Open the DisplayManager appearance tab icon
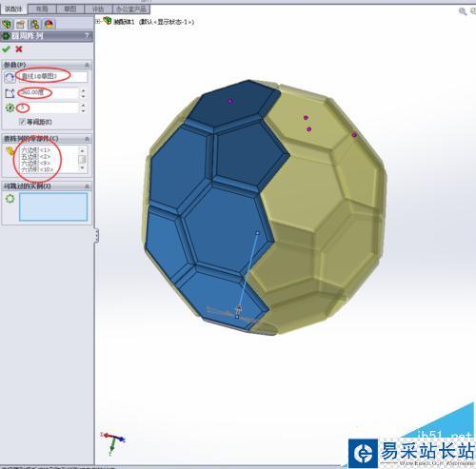This screenshot has width=476, height=469. (x=49, y=24)
